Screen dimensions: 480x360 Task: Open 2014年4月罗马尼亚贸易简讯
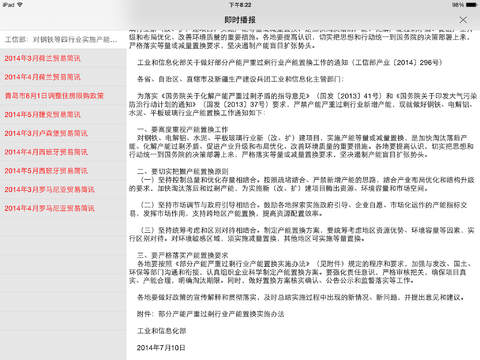63,208
